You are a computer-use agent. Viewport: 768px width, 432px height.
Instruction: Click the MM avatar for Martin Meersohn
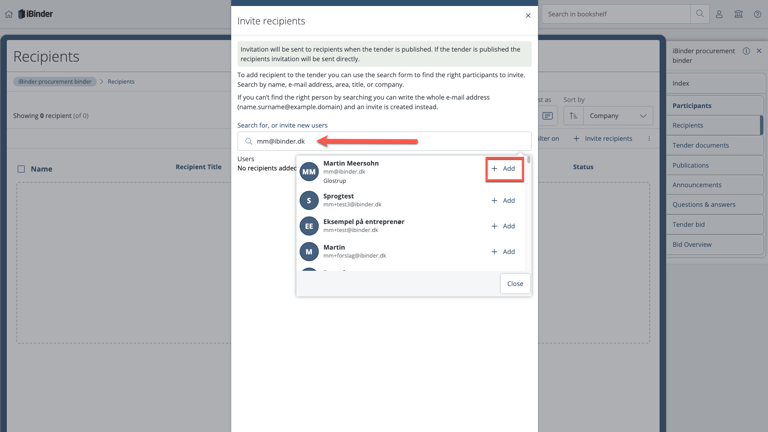click(309, 171)
